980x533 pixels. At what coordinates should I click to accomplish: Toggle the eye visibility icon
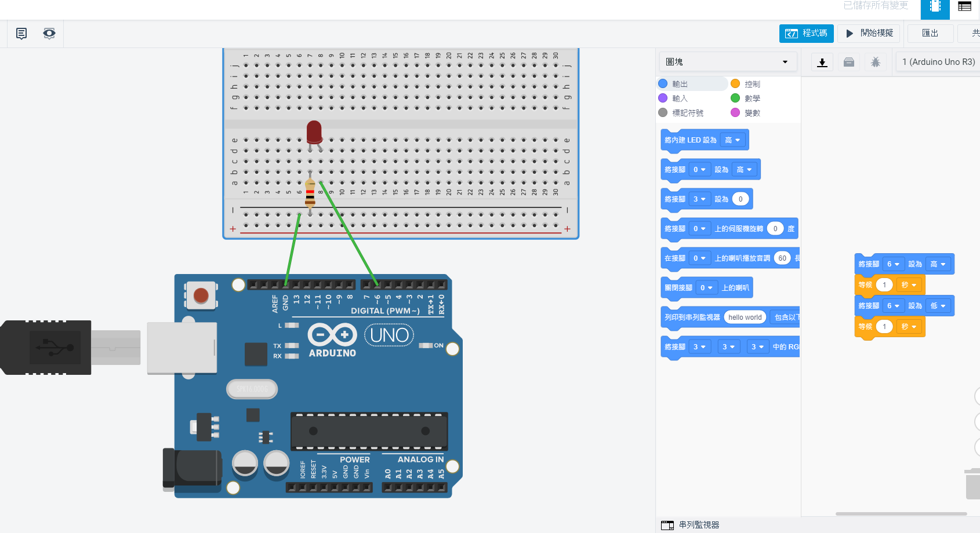click(49, 34)
